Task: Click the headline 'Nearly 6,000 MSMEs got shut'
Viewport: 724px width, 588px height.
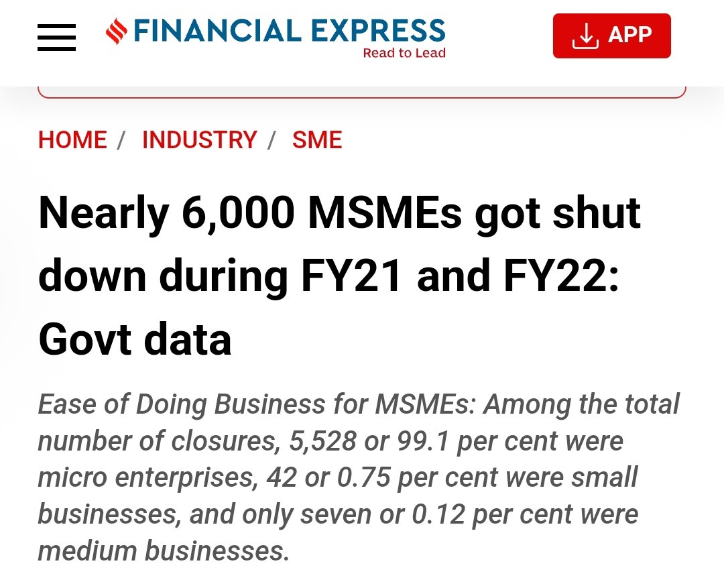Action: click(339, 213)
